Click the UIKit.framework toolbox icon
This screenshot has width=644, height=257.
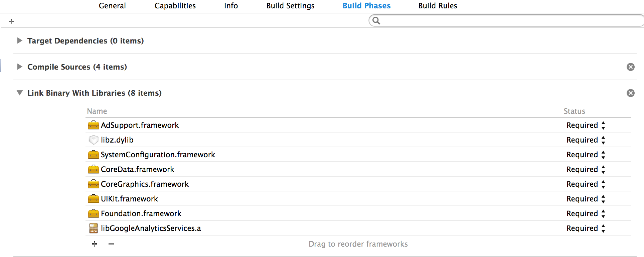pos(93,199)
